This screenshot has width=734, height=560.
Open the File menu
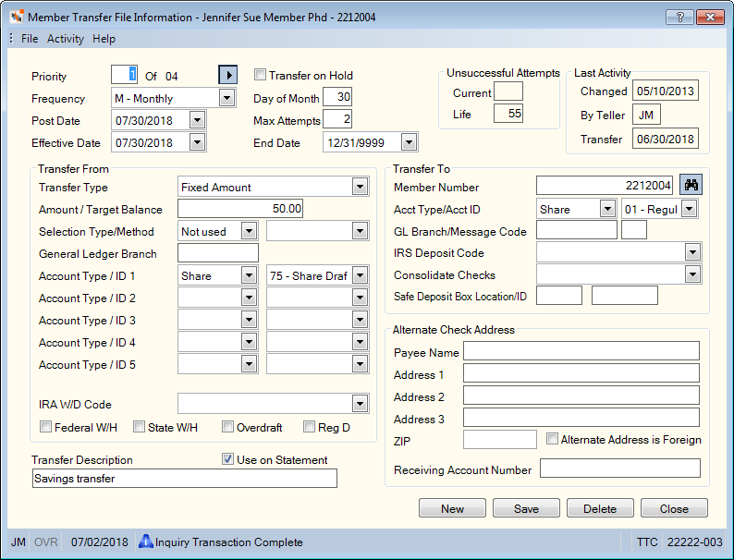(x=30, y=39)
